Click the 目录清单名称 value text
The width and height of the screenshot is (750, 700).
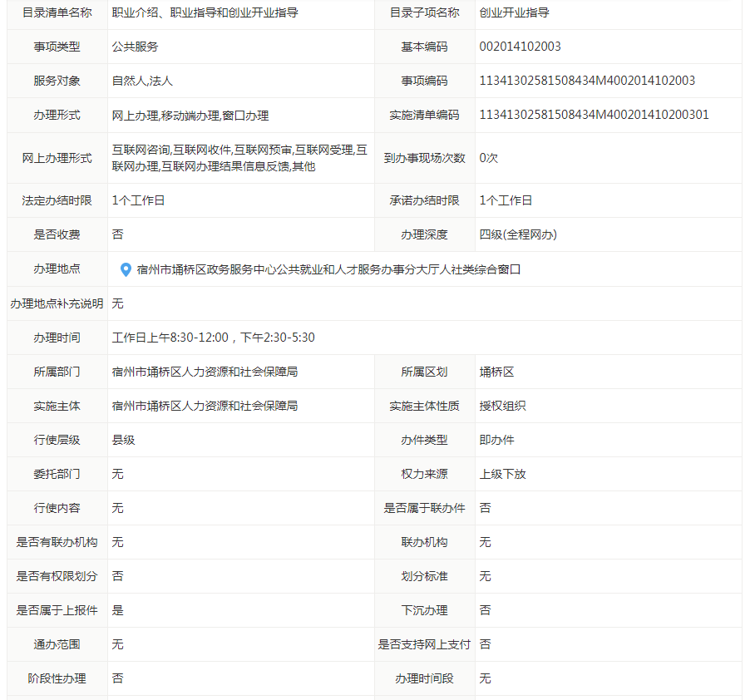pyautogui.click(x=205, y=12)
